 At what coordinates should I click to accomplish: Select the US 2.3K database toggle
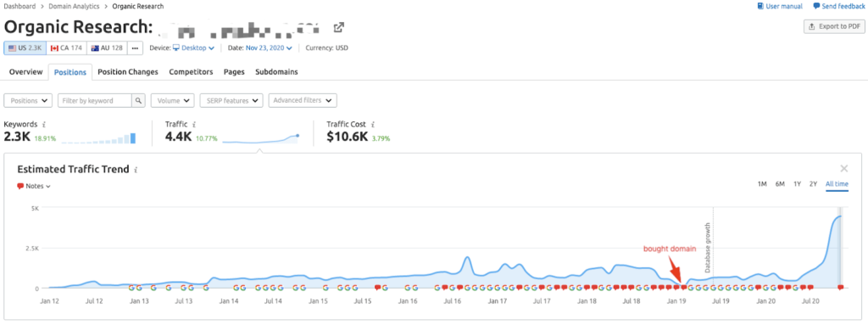25,48
